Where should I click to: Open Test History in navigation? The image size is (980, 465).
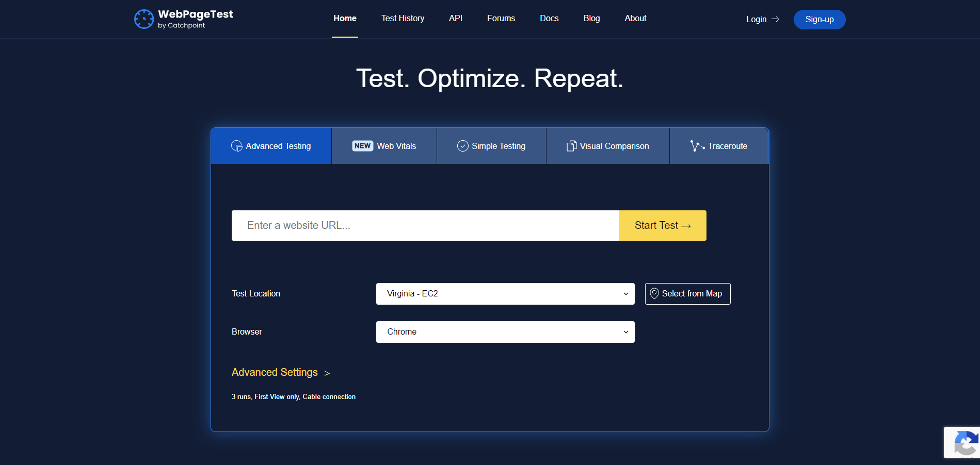click(x=403, y=19)
